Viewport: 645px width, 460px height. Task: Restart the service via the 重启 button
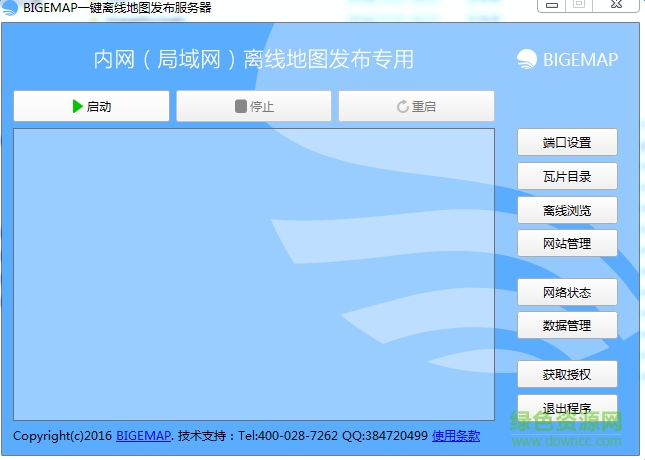pyautogui.click(x=416, y=106)
